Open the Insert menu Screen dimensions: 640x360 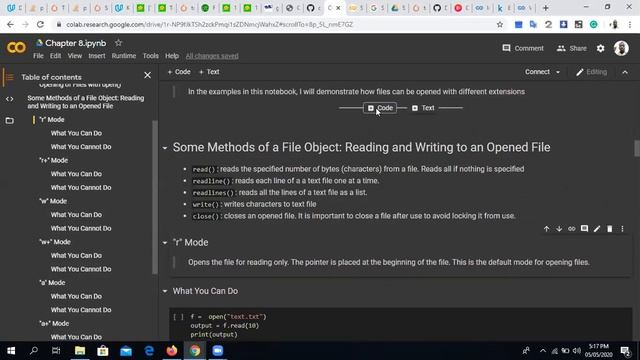click(x=97, y=56)
